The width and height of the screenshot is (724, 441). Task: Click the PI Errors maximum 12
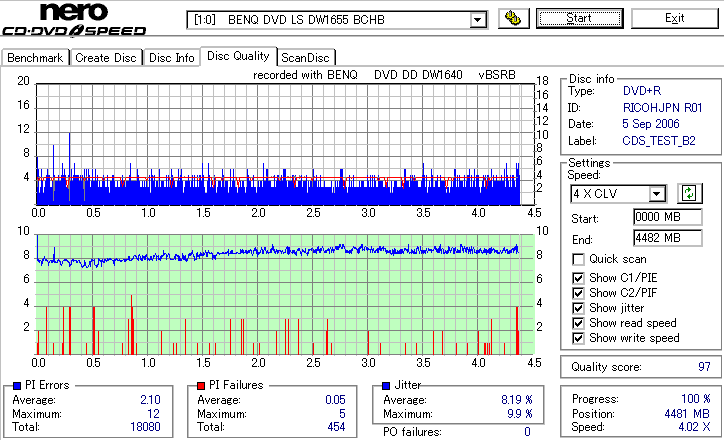click(x=154, y=414)
